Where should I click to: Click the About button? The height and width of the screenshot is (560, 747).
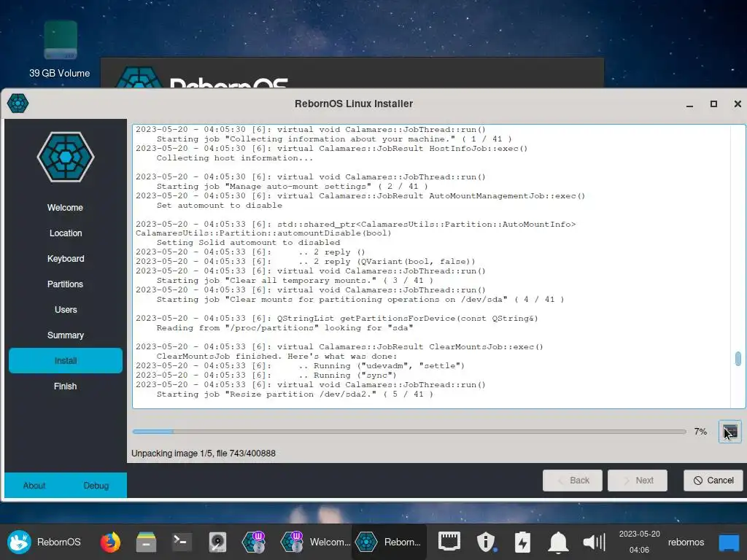tap(34, 485)
